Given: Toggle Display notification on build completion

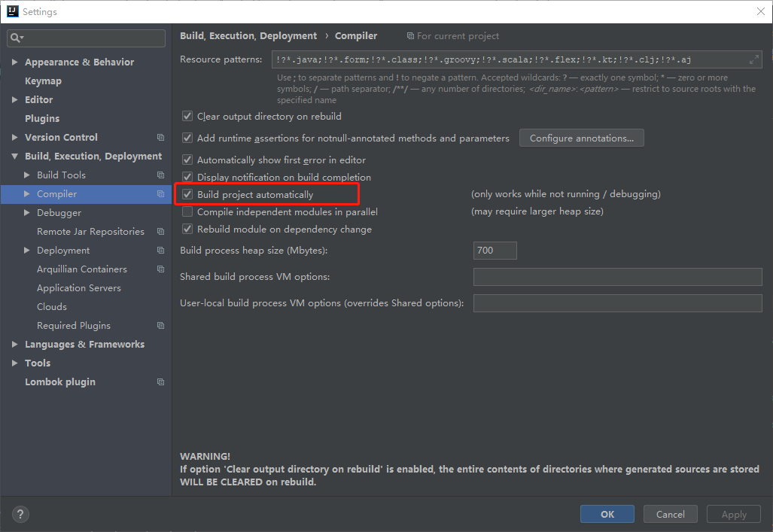Looking at the screenshot, I should point(187,177).
